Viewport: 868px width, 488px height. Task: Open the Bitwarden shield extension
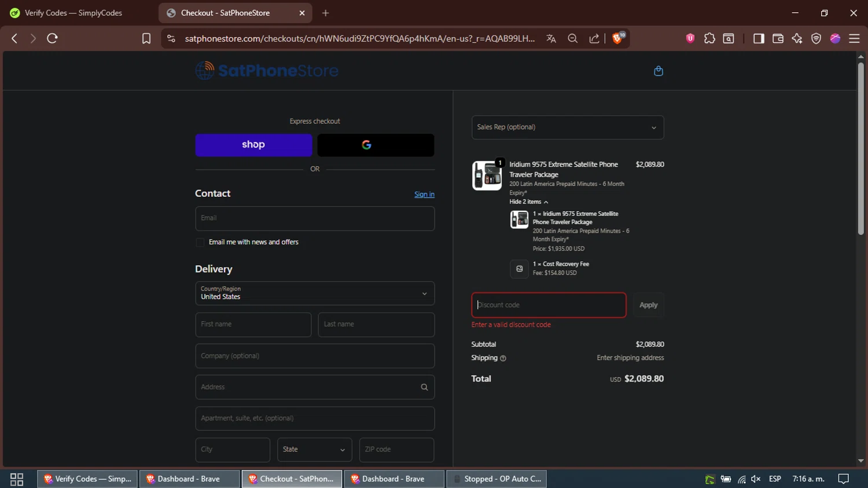[690, 38]
